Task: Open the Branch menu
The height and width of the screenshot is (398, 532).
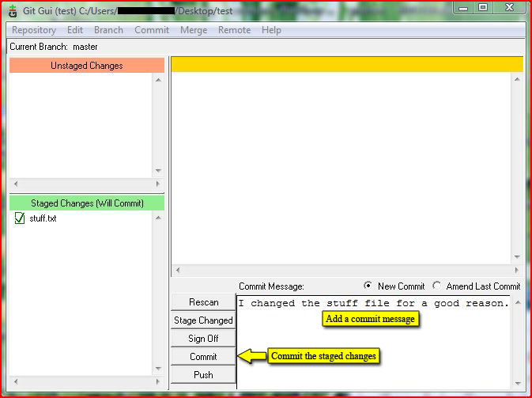Action: point(108,30)
